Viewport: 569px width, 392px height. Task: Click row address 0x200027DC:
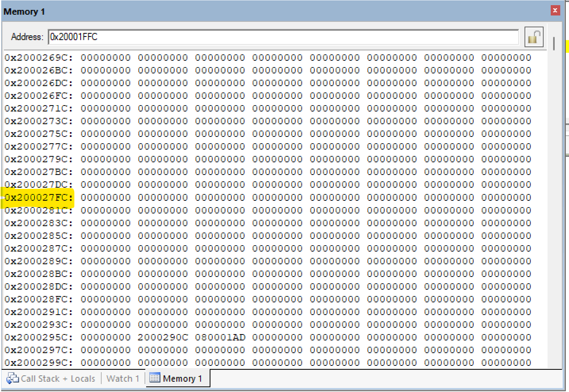click(39, 184)
